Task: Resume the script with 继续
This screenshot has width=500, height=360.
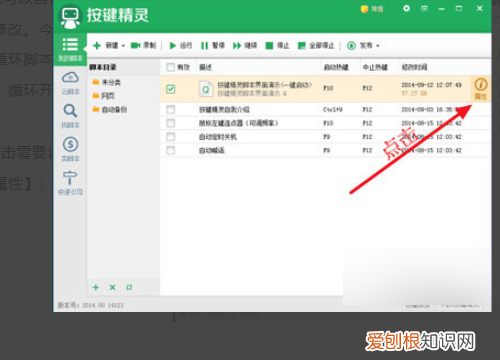Action: point(245,45)
